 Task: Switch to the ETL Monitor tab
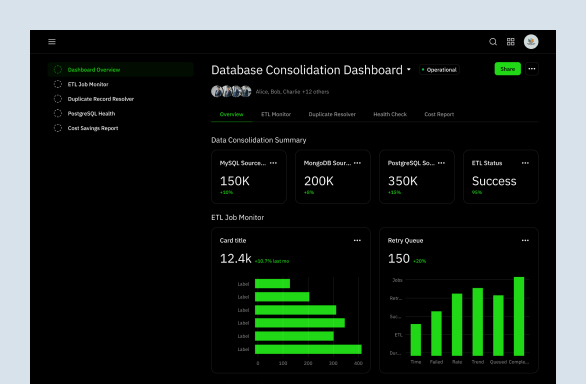tap(276, 114)
